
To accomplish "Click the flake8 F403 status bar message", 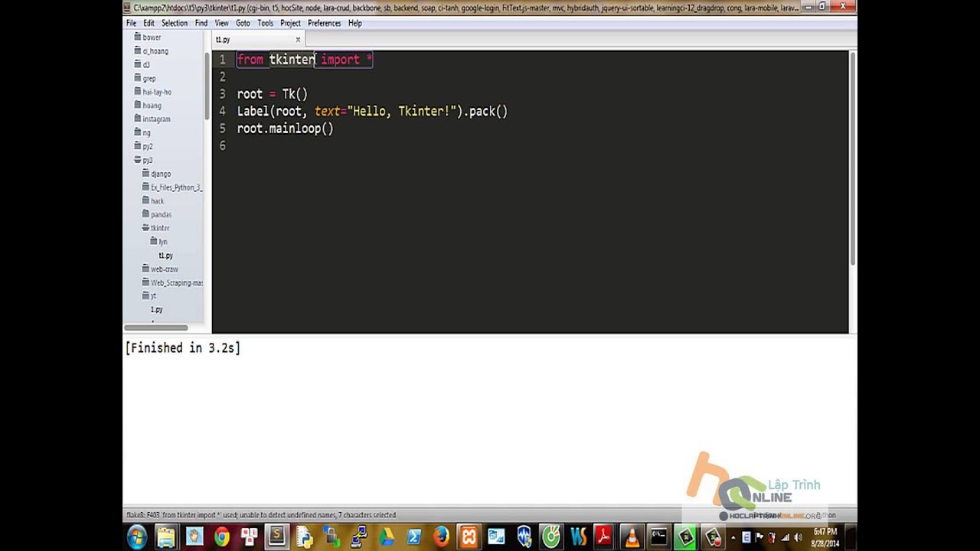I will [260, 515].
